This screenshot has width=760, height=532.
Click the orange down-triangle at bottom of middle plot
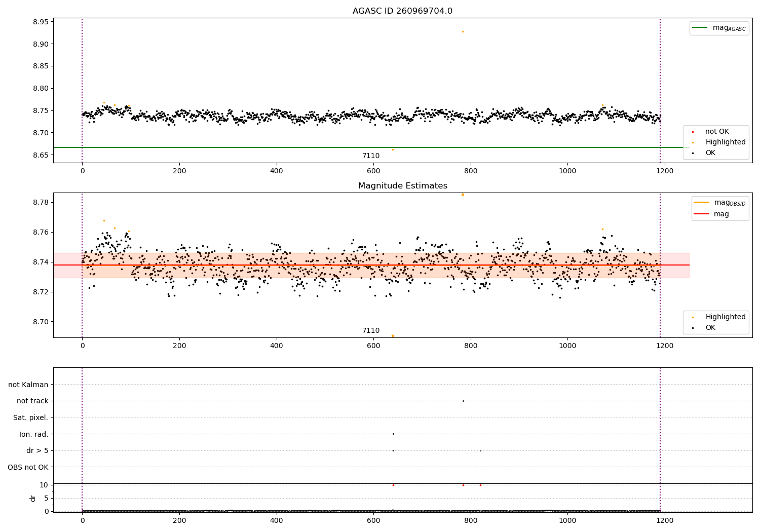click(x=393, y=336)
